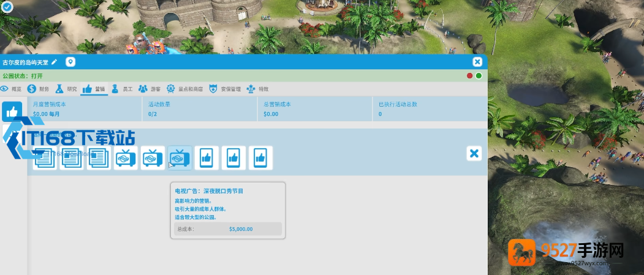
Task: Select the second phone social campaign icon
Action: coord(233,158)
